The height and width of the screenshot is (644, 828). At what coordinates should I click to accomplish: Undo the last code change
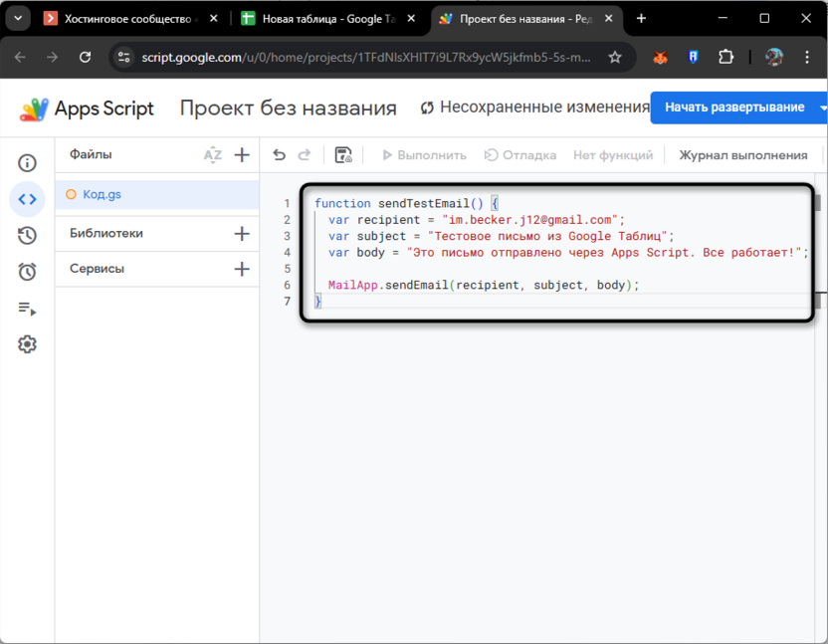pos(278,154)
